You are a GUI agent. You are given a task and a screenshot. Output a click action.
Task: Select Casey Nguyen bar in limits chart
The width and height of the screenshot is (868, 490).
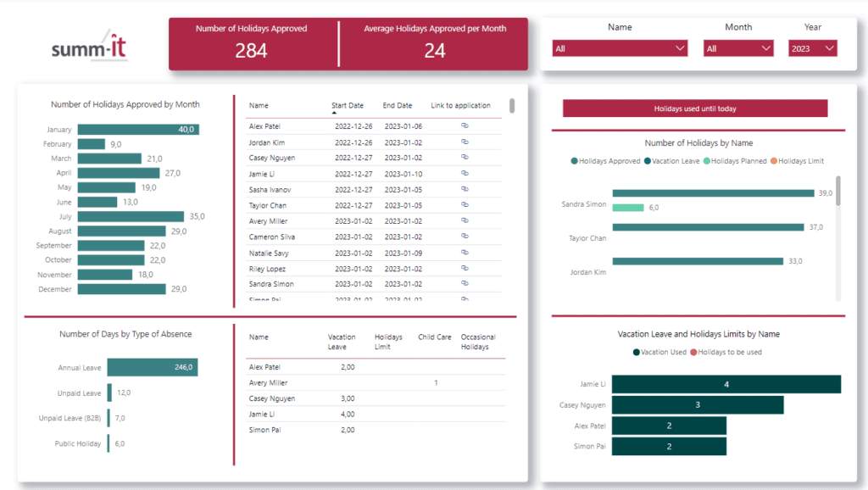coord(698,404)
